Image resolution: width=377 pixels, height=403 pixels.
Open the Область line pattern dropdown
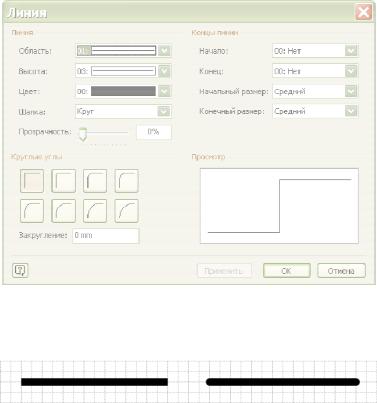click(164, 51)
